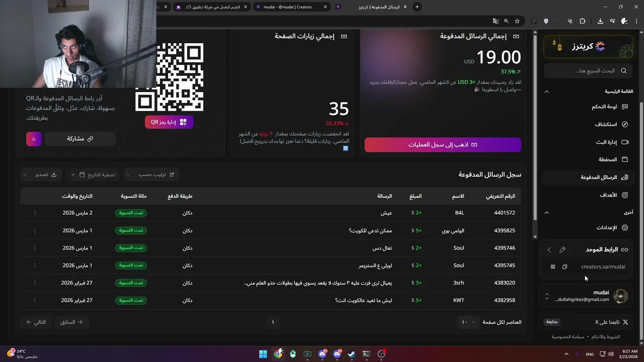The height and width of the screenshot is (362, 644).
Task: Click the إدارة رمز QR button
Action: tap(169, 122)
